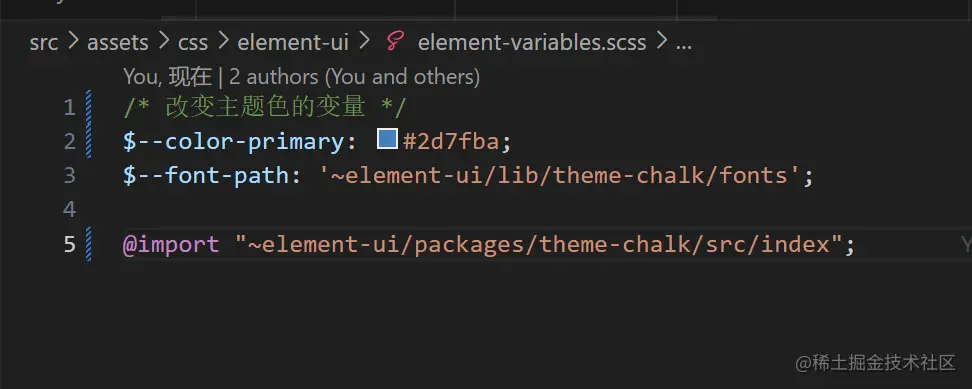Open the "You, 现在" blame CodeLens
Image resolution: width=972 pixels, height=389 pixels.
[x=167, y=77]
